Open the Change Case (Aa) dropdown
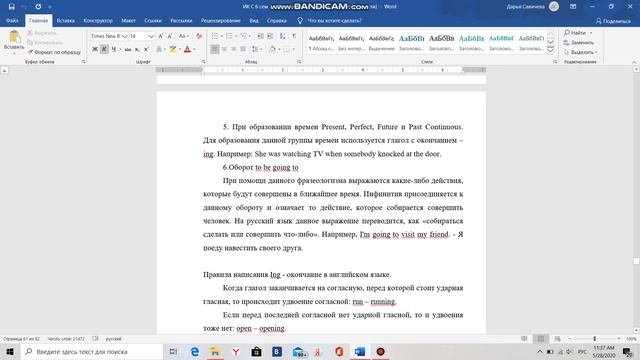 (x=184, y=36)
